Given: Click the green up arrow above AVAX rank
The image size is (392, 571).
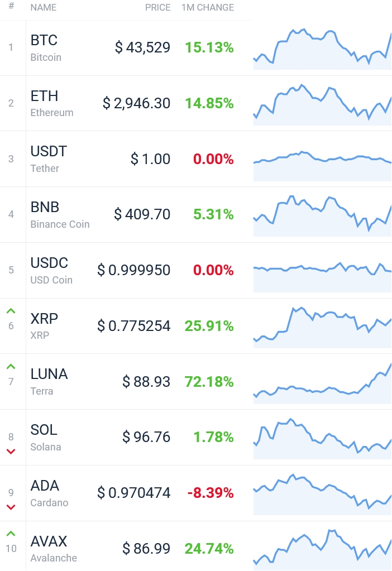Looking at the screenshot, I should point(11,534).
